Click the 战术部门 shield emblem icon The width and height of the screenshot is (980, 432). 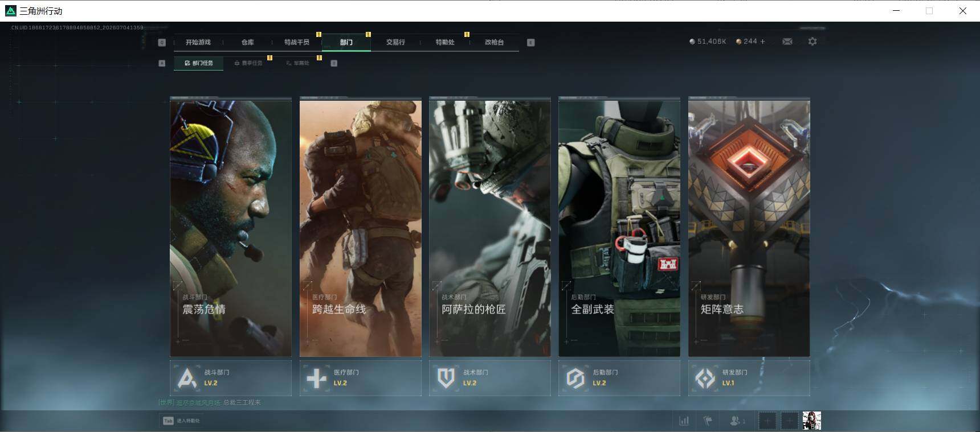pyautogui.click(x=446, y=378)
